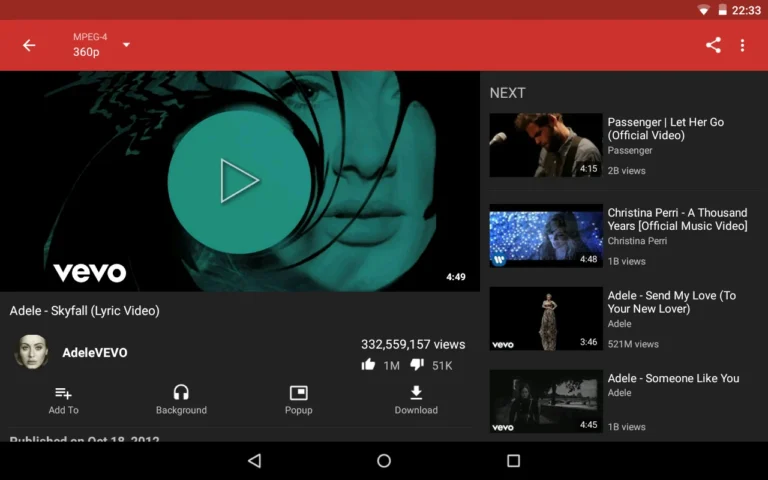Download the video

coord(416,401)
